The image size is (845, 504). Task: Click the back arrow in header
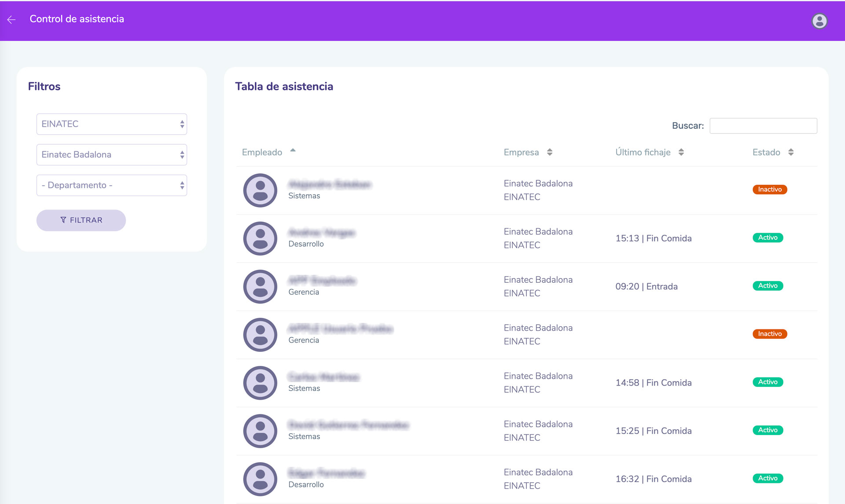(x=11, y=19)
